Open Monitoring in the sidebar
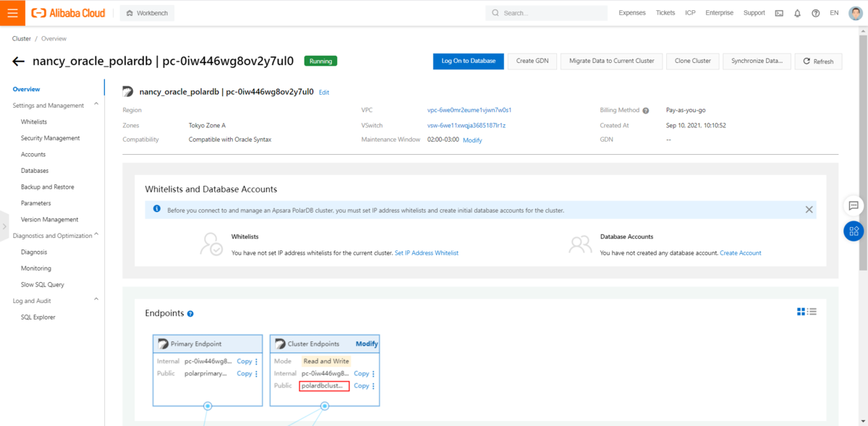The width and height of the screenshot is (868, 426). (x=36, y=268)
